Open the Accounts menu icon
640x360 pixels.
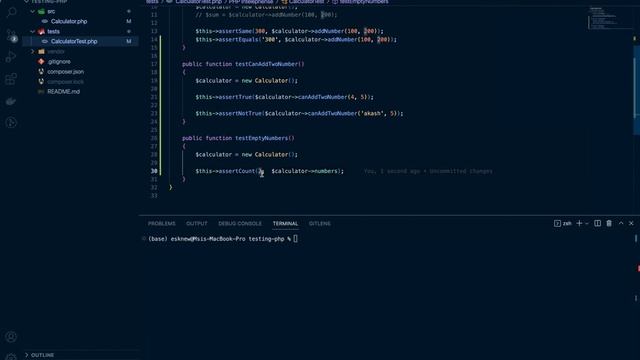pyautogui.click(x=11, y=337)
